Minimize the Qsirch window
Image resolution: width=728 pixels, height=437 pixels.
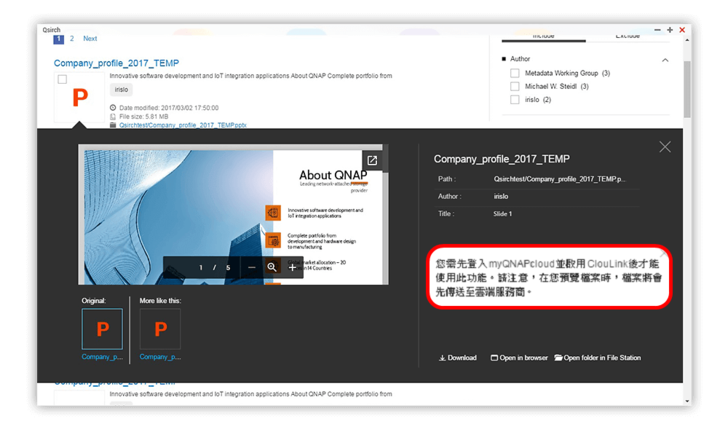(x=657, y=30)
